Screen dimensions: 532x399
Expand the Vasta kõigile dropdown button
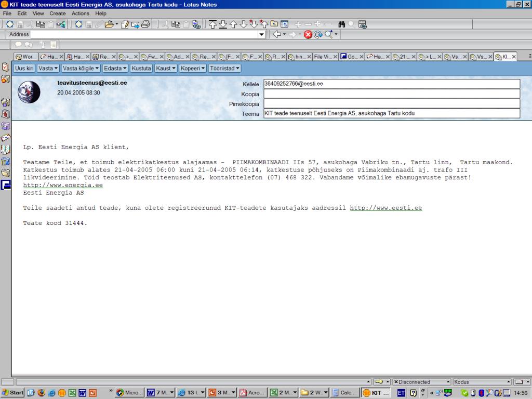pos(81,68)
